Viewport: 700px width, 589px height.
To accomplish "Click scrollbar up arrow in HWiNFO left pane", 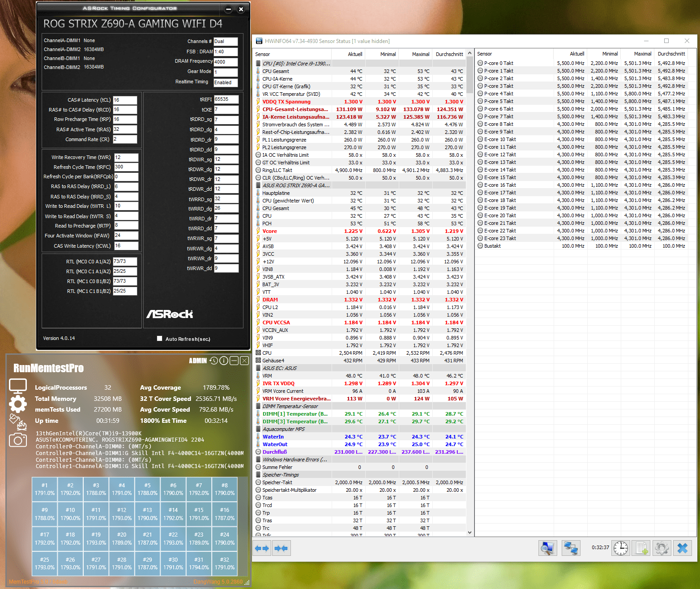I will (470, 53).
